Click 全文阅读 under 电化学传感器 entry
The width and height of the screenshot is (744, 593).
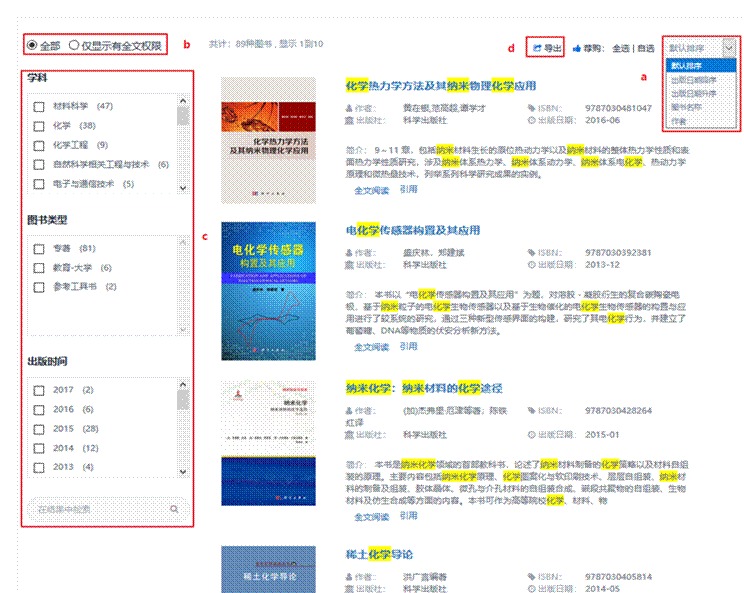[x=372, y=347]
